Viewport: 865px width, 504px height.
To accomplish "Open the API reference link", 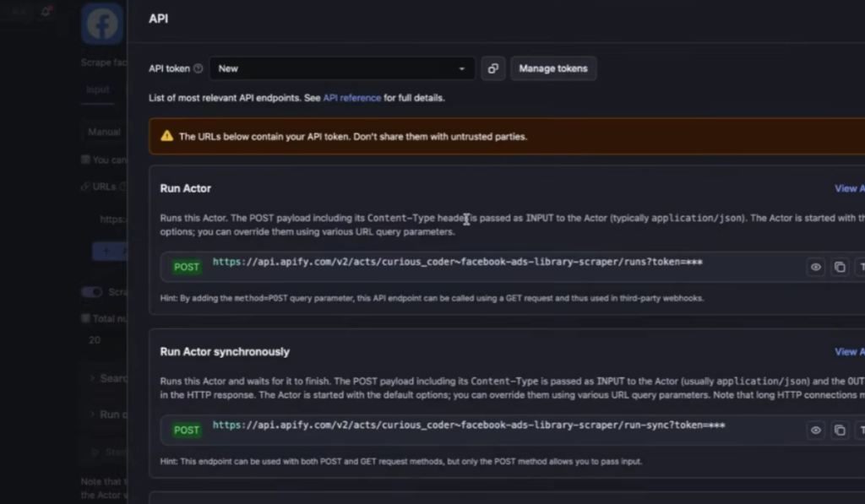I will coord(351,98).
